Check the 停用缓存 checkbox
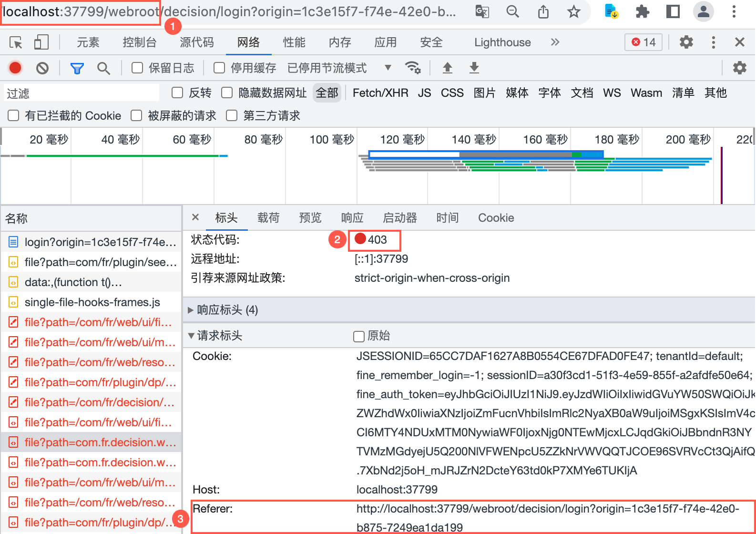This screenshot has height=534, width=756. pos(219,68)
